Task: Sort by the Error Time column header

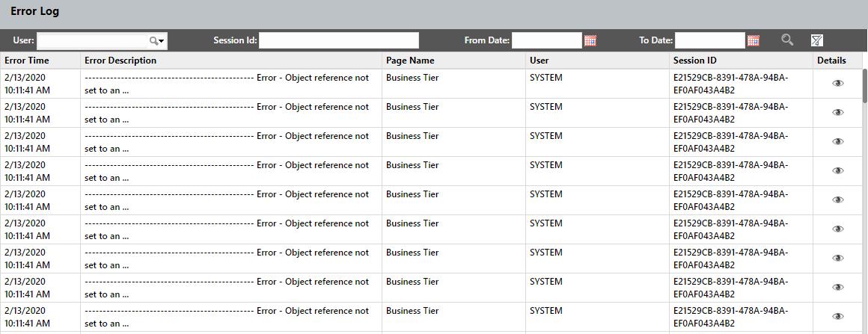Action: pos(28,61)
